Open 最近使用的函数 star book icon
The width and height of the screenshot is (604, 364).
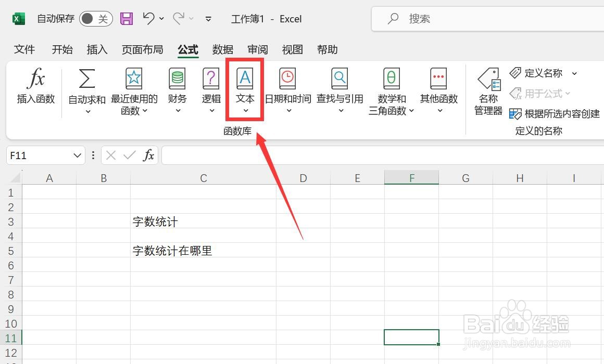tap(134, 79)
